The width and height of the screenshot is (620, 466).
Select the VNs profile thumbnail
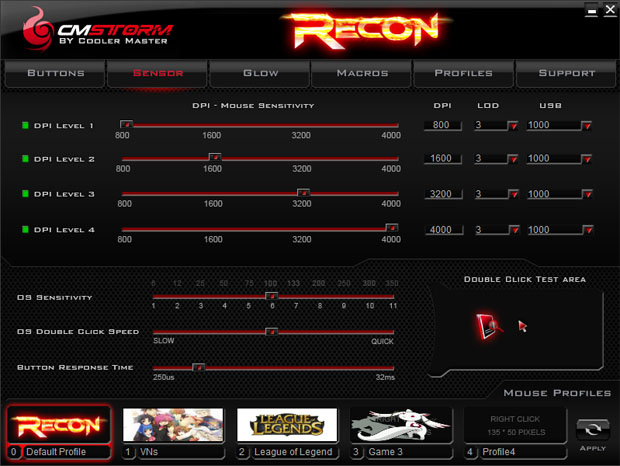click(173, 424)
